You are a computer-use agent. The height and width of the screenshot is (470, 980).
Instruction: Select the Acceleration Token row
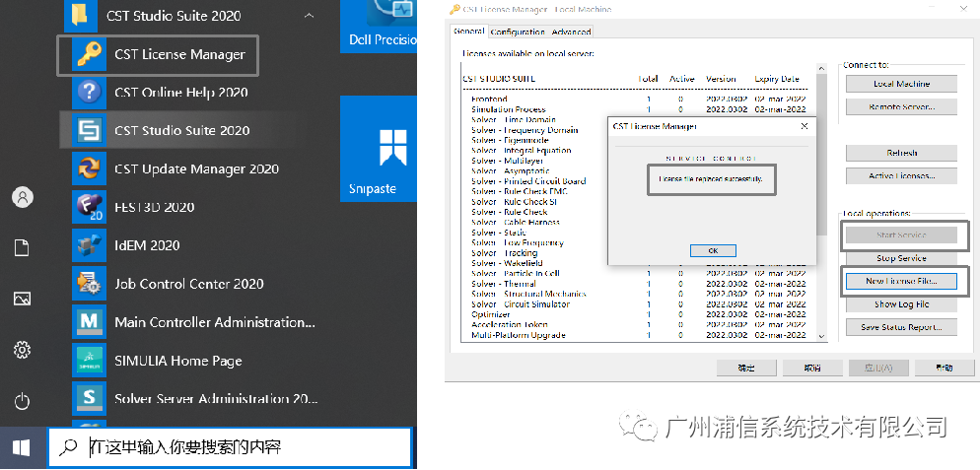click(638, 325)
